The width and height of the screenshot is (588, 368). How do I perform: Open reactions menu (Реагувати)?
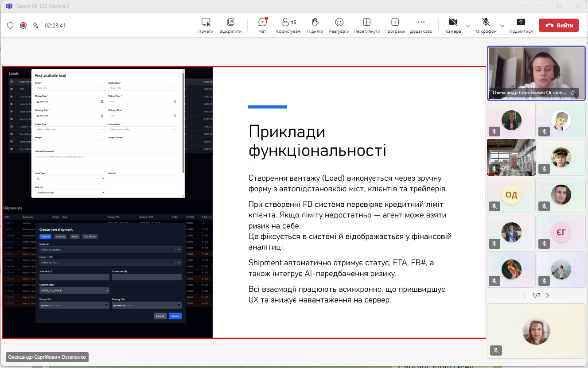pyautogui.click(x=339, y=25)
